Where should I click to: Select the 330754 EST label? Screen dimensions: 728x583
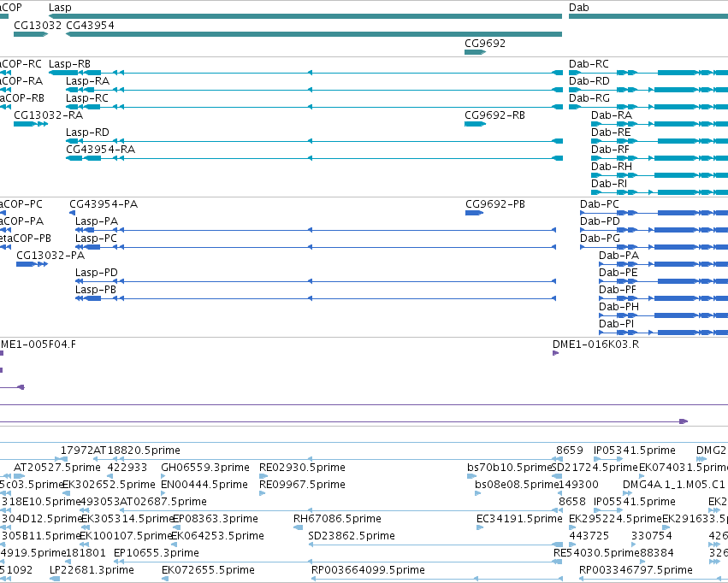pos(652,536)
